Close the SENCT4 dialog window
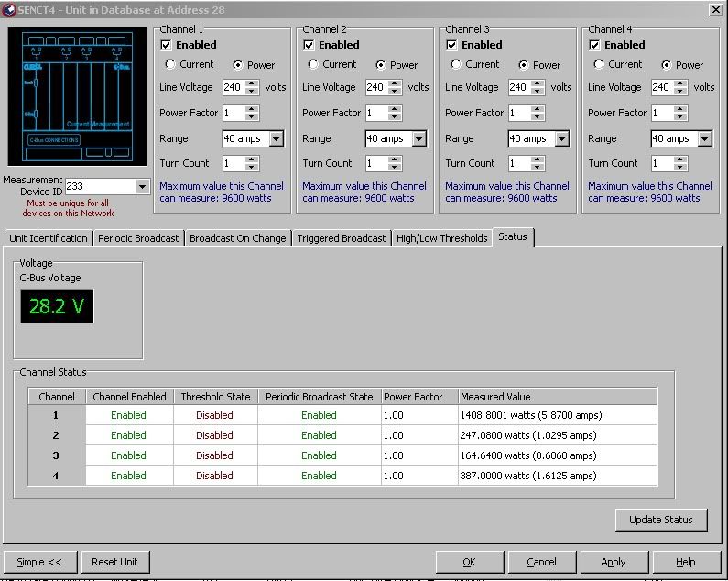728x581 pixels. pos(715,10)
